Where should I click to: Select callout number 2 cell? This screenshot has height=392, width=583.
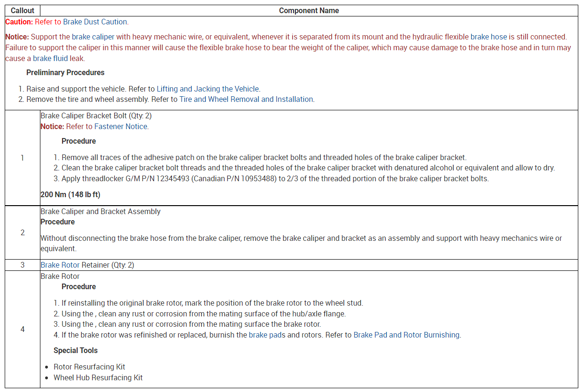point(23,232)
